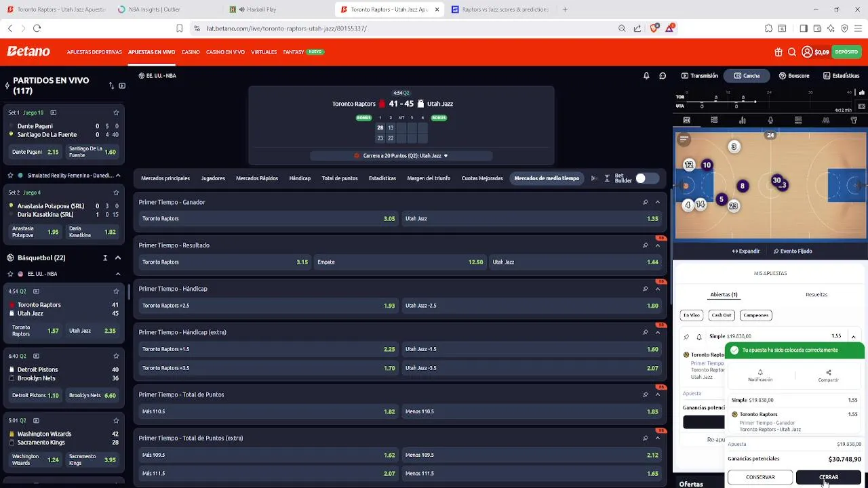Screen dimensions: 868x488
Task: Select Toronto Raptors 3.05 first-half winner odds
Action: pyautogui.click(x=268, y=219)
